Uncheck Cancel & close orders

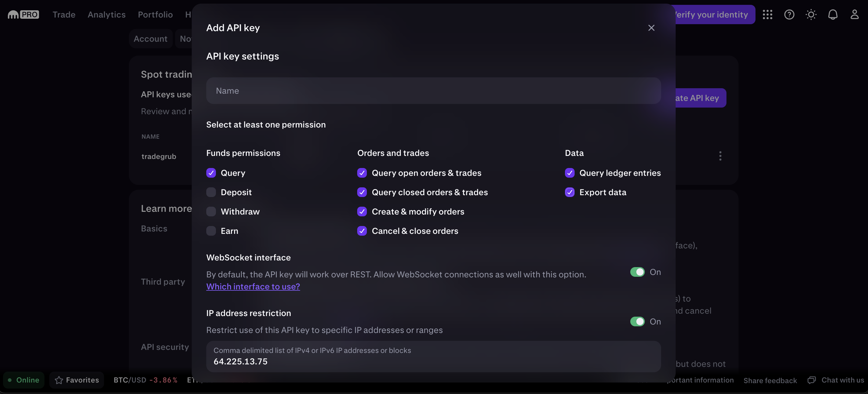point(362,231)
